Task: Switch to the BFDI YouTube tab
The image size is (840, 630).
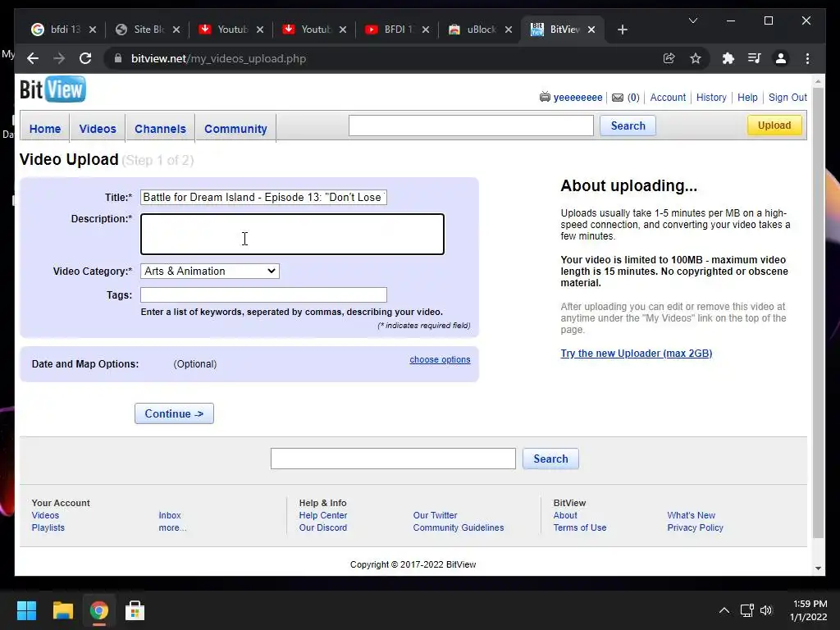Action: [x=391, y=30]
